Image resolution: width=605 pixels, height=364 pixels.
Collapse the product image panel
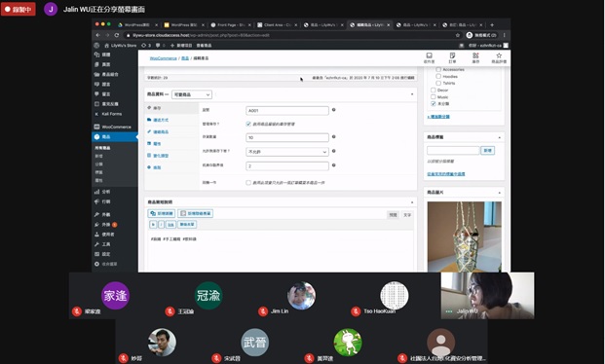click(499, 192)
